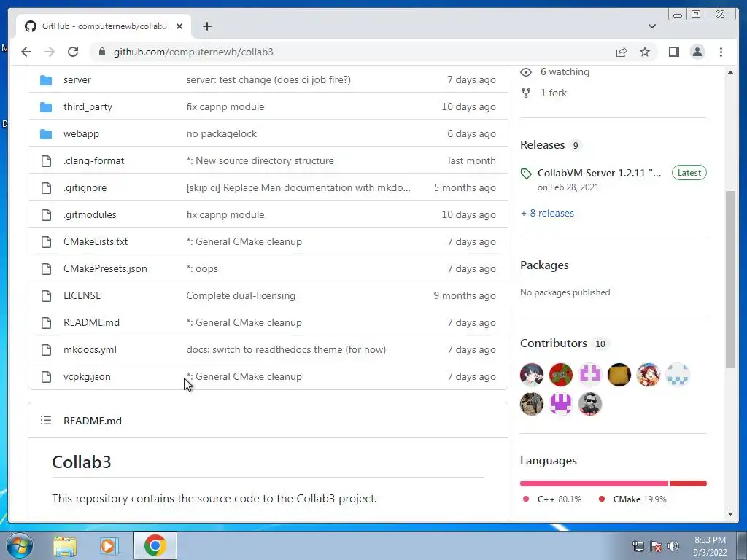The width and height of the screenshot is (747, 560).
Task: Open commit '*: oops' message
Action: 202,268
